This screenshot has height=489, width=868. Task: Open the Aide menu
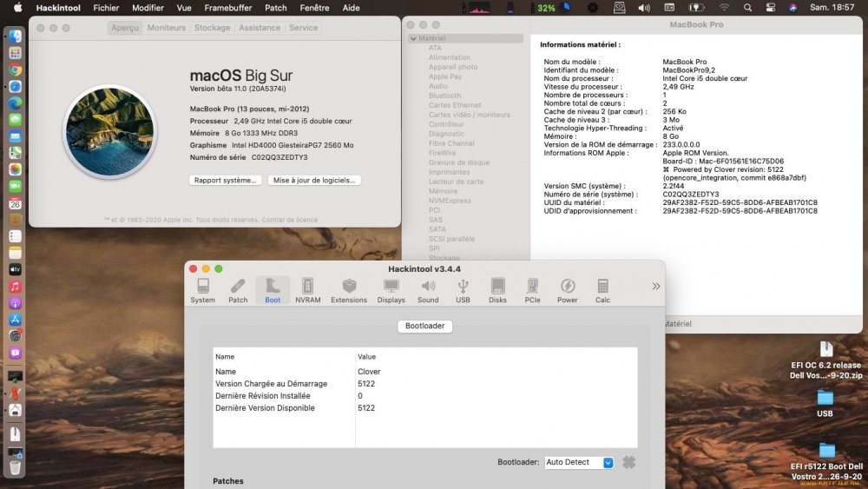351,8
